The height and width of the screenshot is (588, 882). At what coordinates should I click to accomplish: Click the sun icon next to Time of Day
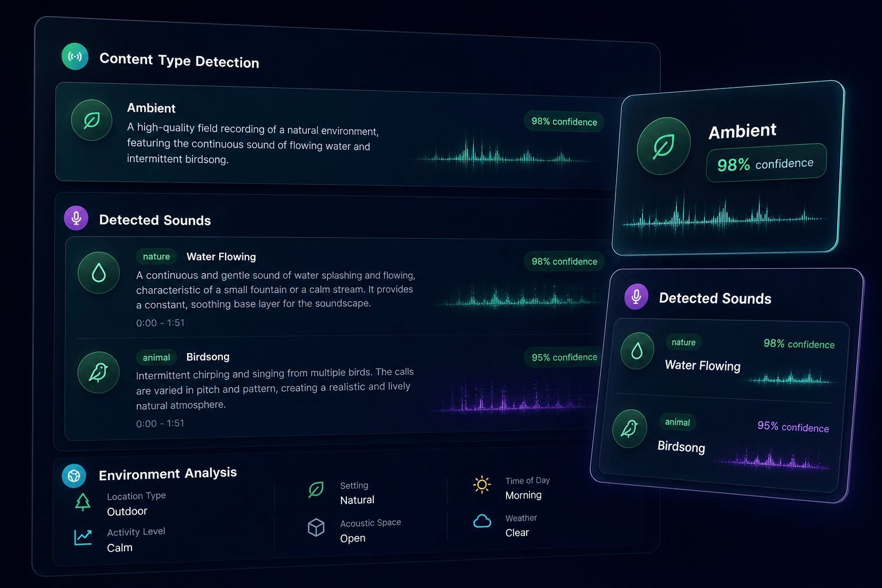click(x=482, y=485)
